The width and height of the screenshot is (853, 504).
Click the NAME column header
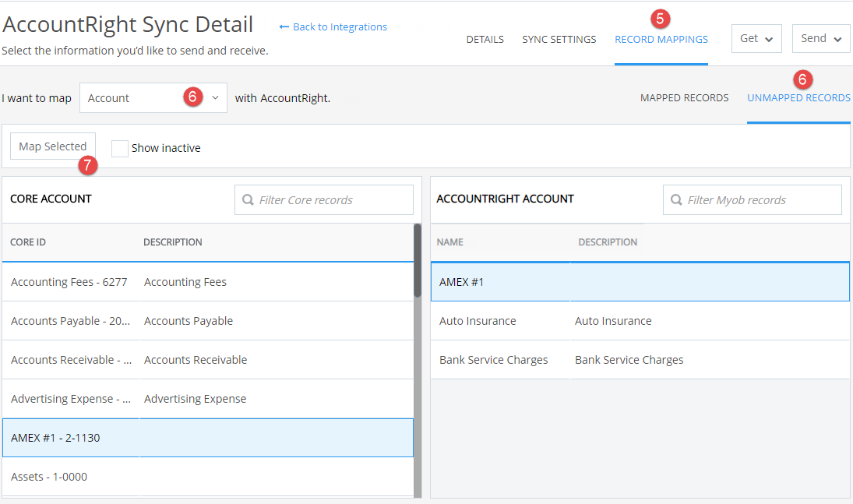pos(450,242)
